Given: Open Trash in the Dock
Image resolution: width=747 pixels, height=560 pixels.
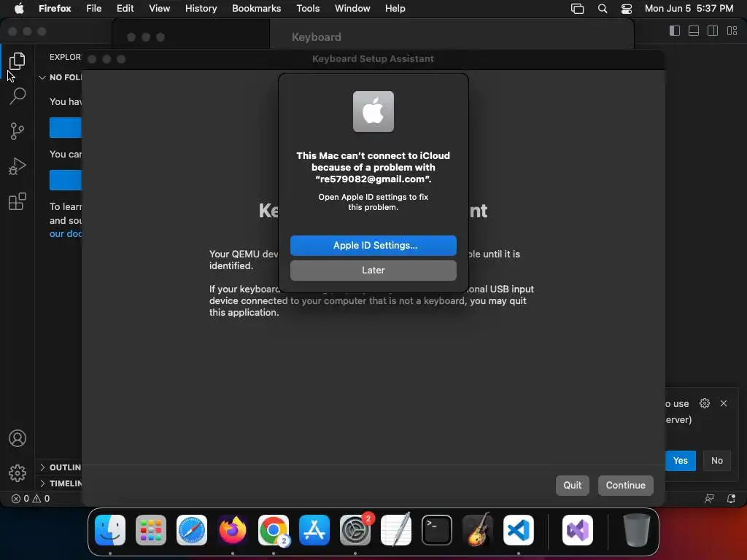Looking at the screenshot, I should click(x=636, y=530).
